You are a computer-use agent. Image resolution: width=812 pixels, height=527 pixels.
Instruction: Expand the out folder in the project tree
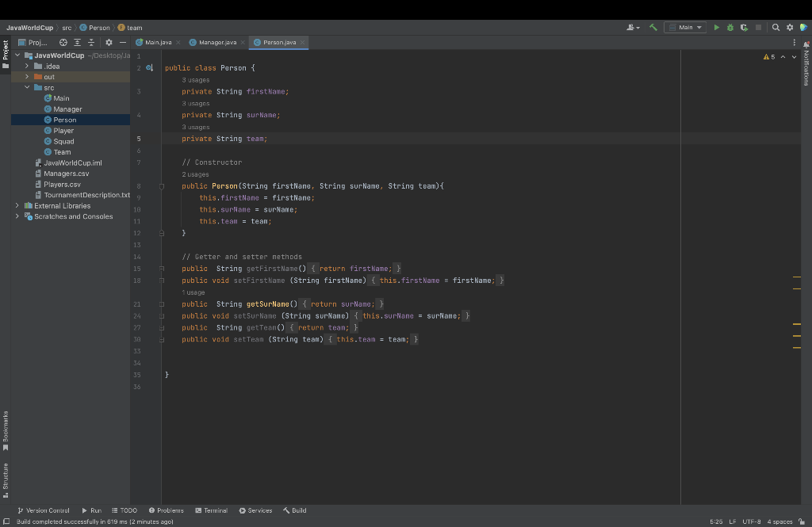click(25, 76)
